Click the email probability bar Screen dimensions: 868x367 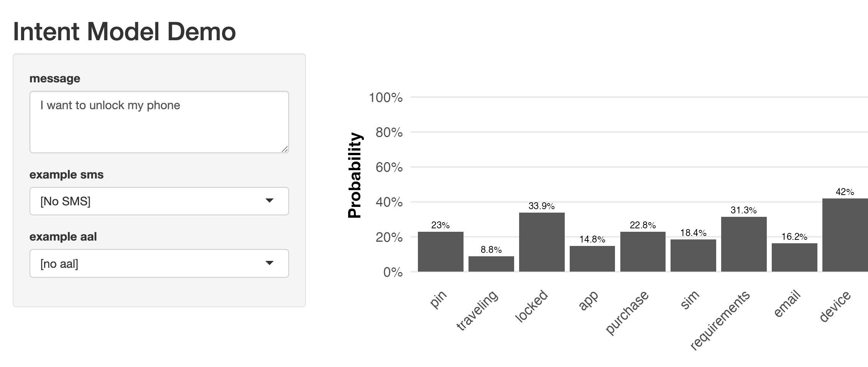794,257
